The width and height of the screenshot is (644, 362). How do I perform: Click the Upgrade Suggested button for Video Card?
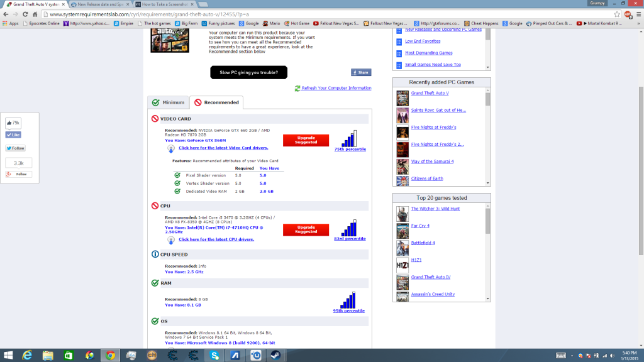tap(306, 141)
